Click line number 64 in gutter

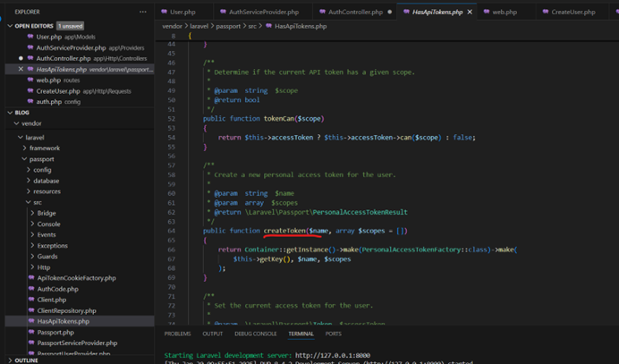[x=172, y=231]
